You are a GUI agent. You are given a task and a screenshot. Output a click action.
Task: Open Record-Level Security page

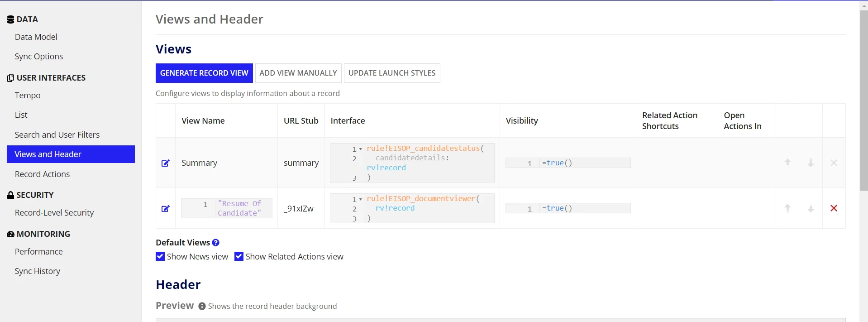click(54, 213)
